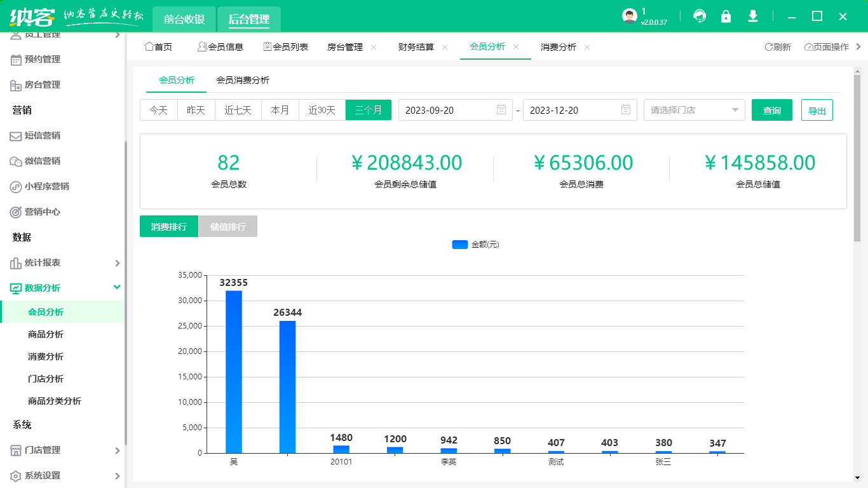This screenshot has height=488, width=868.
Task: Click the 查询 search button
Action: point(771,110)
